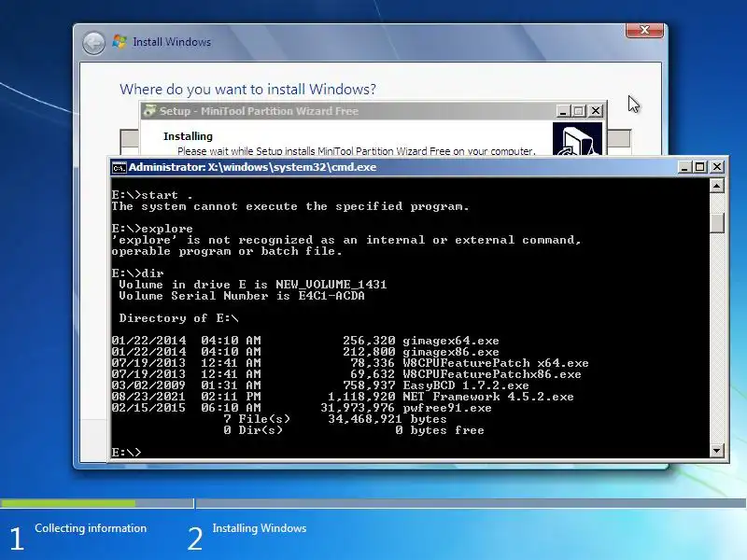Click the Setup - MiniTool Partition Wizard Free title

(x=259, y=111)
